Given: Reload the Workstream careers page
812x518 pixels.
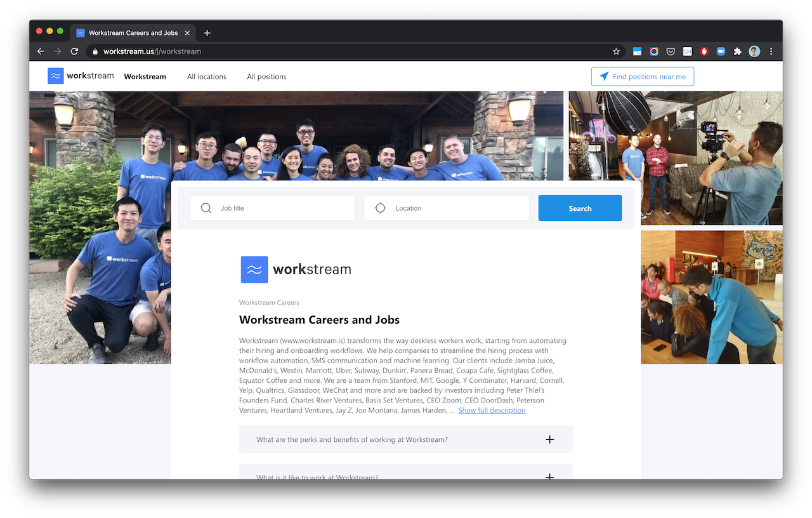Looking at the screenshot, I should [74, 51].
